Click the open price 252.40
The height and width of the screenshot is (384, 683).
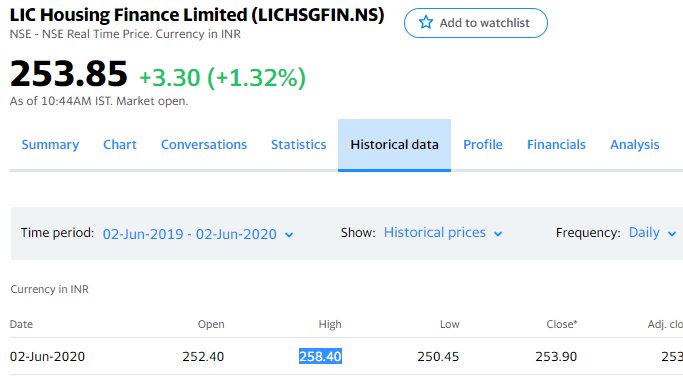(203, 357)
